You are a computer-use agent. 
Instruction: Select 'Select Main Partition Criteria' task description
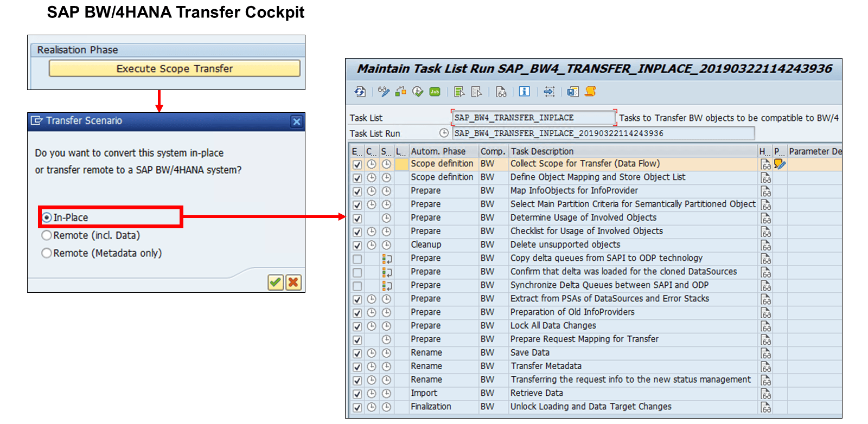pos(633,204)
